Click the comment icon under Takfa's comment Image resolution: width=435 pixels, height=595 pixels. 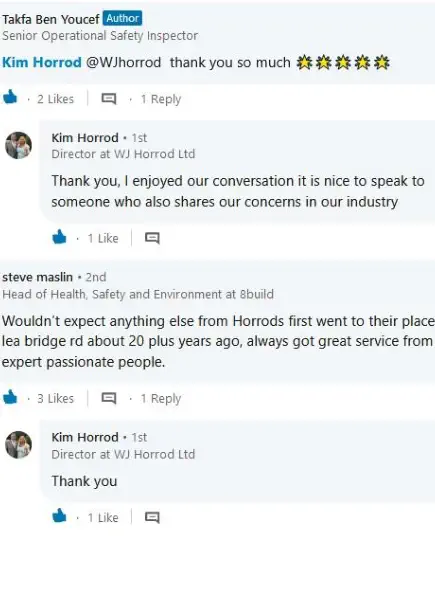(109, 99)
